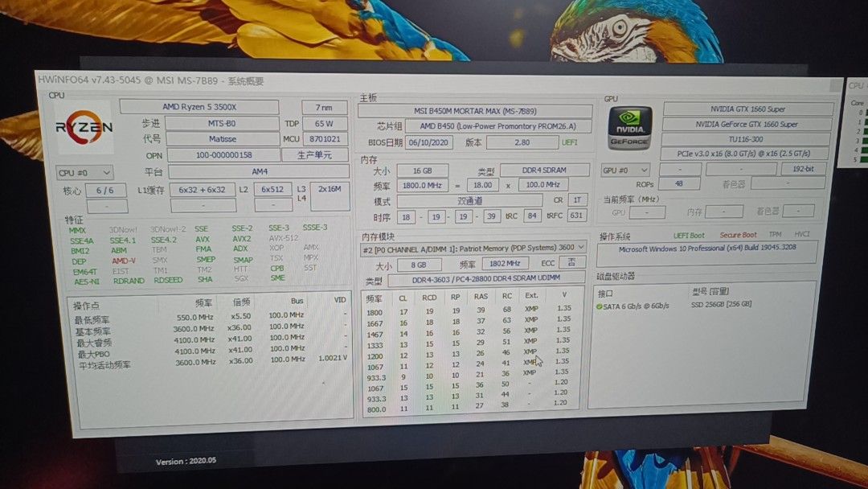Click the 800.0 frequency timing row
Image resolution: width=868 pixels, height=489 pixels.
point(469,408)
